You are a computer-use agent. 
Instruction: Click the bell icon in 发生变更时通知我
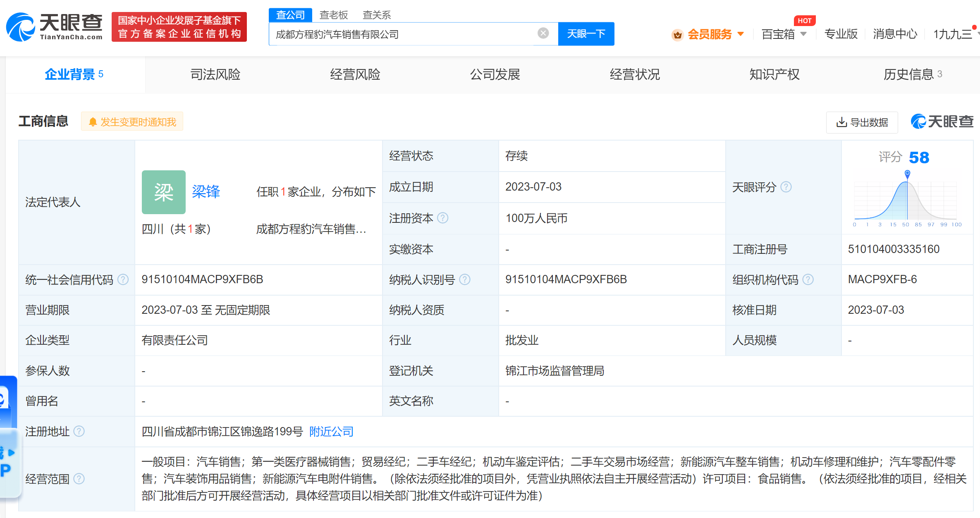pos(93,122)
